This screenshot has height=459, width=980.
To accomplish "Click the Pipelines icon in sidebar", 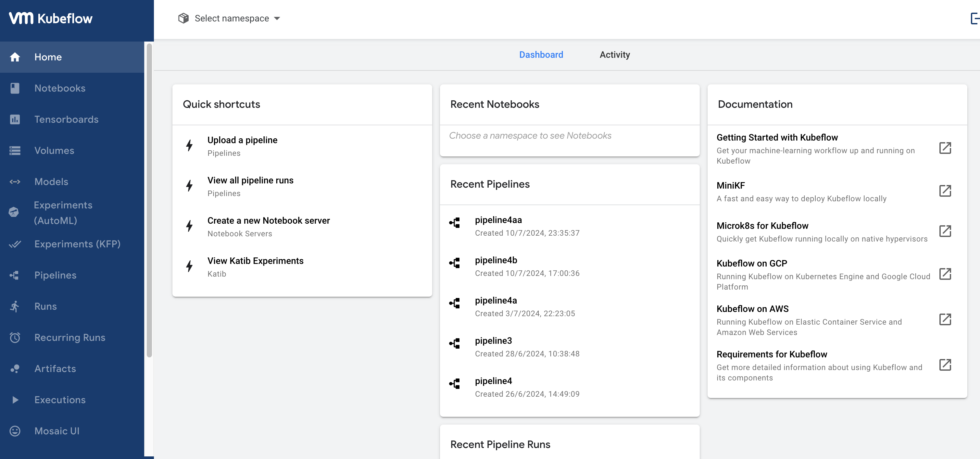I will coord(15,275).
